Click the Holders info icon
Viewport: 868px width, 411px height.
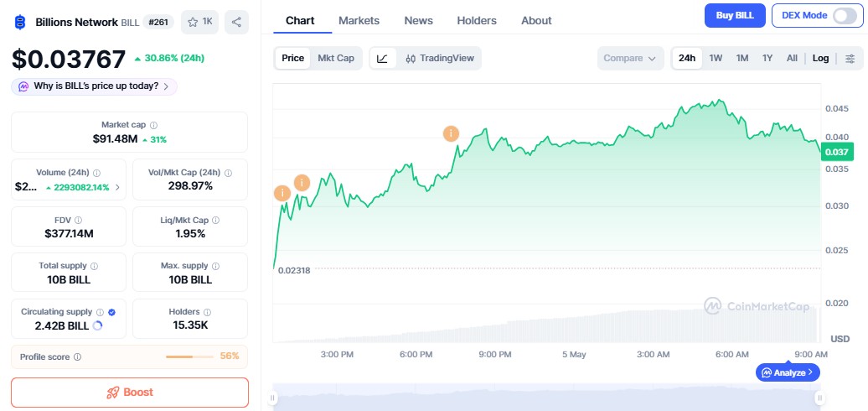coord(207,312)
